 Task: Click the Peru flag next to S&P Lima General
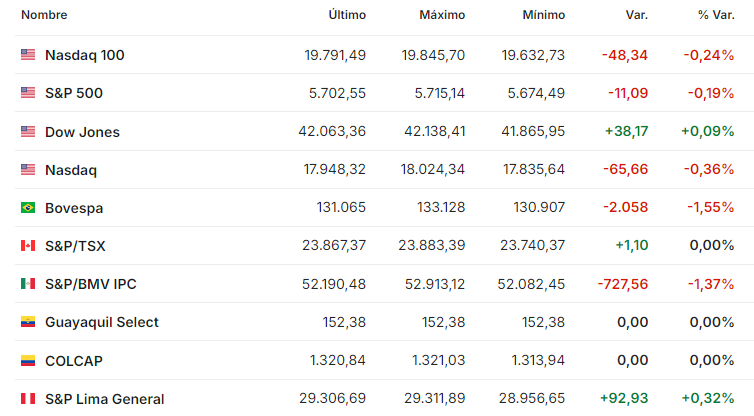(x=28, y=399)
